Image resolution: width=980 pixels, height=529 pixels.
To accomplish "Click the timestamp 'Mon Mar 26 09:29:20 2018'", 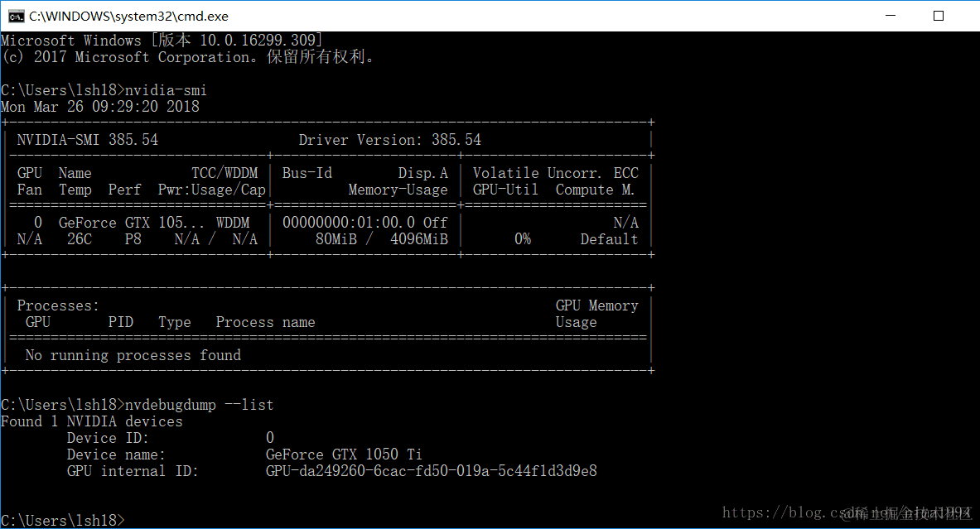I will [x=100, y=107].
